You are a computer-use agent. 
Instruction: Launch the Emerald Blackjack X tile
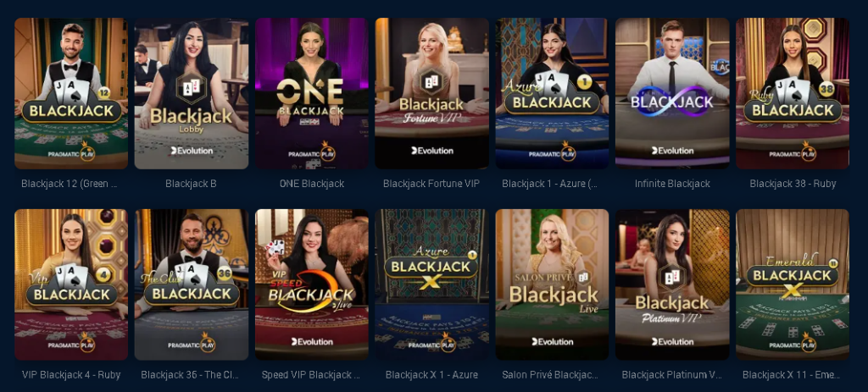[x=793, y=284]
